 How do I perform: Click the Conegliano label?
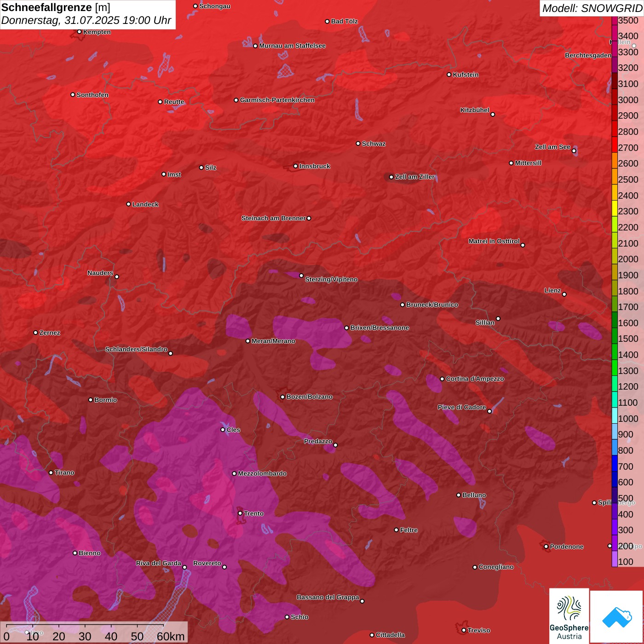pos(496,567)
